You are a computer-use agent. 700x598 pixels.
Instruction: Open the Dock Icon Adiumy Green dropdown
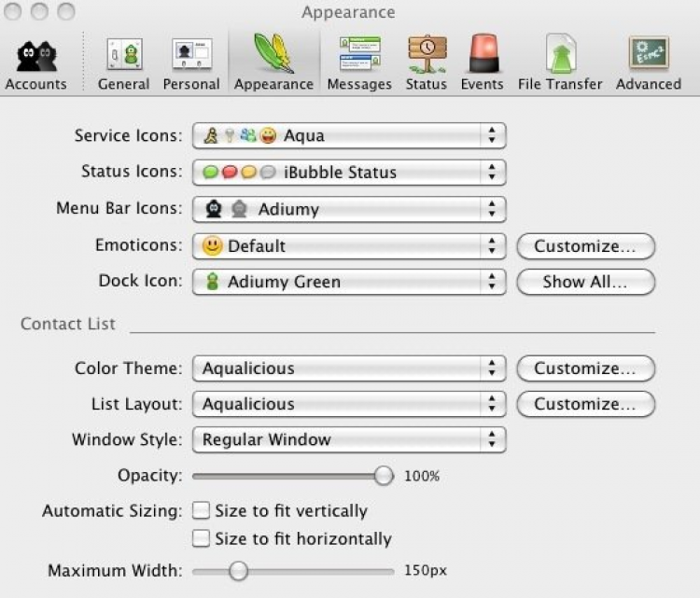pos(349,282)
